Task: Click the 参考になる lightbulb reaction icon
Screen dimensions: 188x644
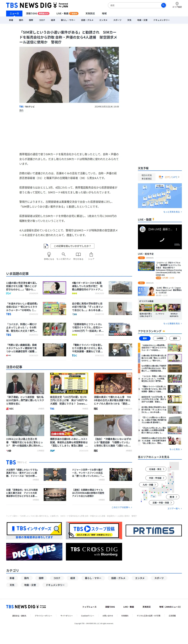Action: click(x=49, y=254)
